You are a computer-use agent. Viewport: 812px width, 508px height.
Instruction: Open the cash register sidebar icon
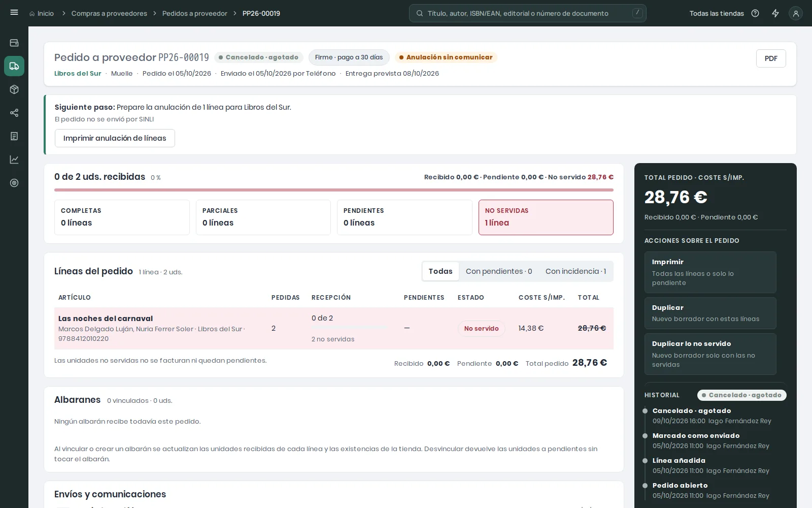pyautogui.click(x=14, y=43)
